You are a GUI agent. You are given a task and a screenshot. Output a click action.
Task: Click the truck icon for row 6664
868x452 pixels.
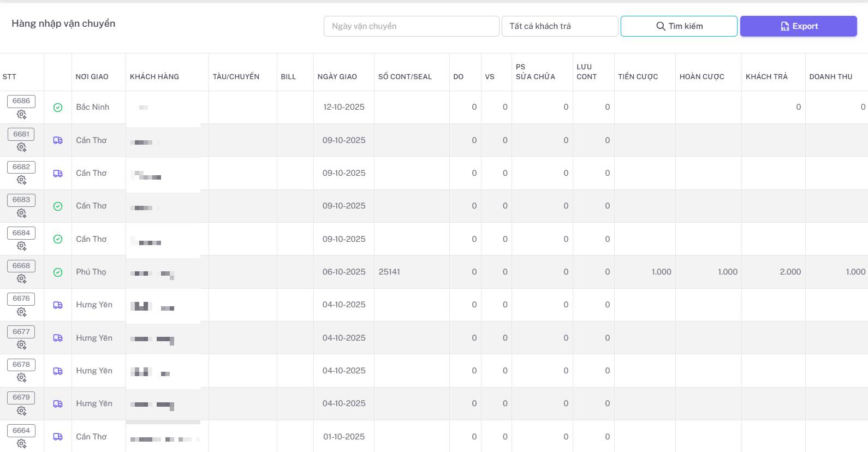coord(58,437)
